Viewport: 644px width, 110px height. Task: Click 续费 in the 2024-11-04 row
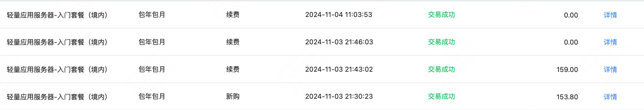click(233, 15)
